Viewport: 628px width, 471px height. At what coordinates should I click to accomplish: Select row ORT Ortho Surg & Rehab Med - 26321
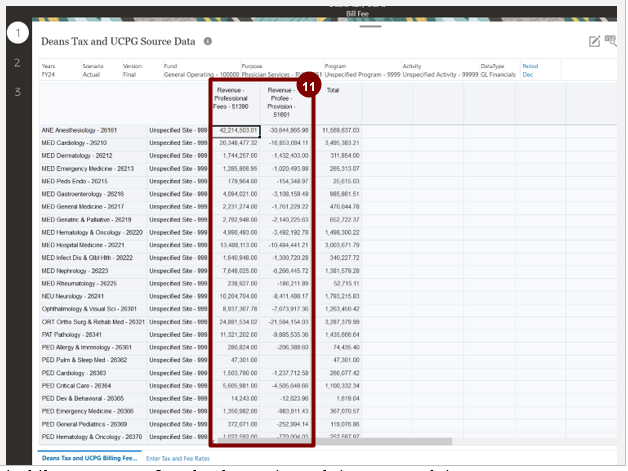[x=93, y=322]
